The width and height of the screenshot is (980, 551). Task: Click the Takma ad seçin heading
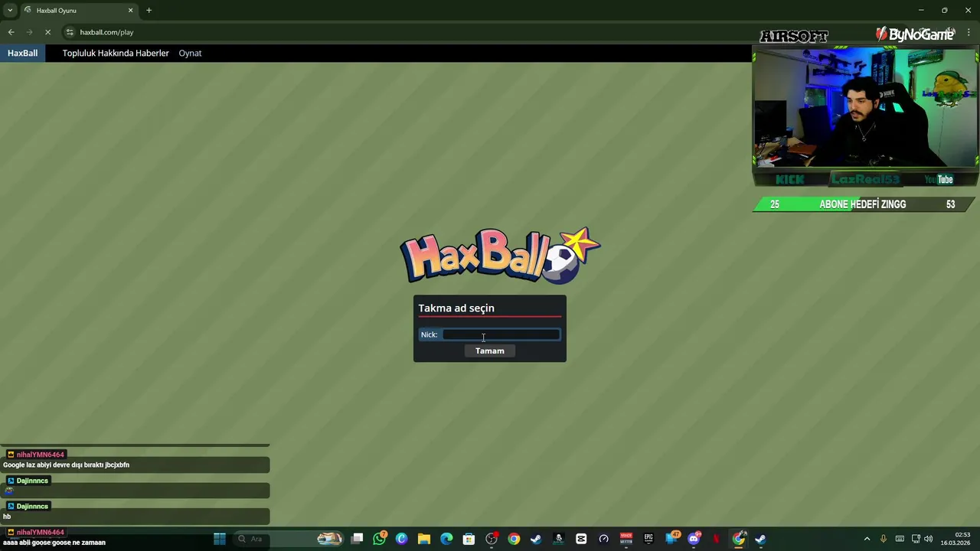[456, 308]
